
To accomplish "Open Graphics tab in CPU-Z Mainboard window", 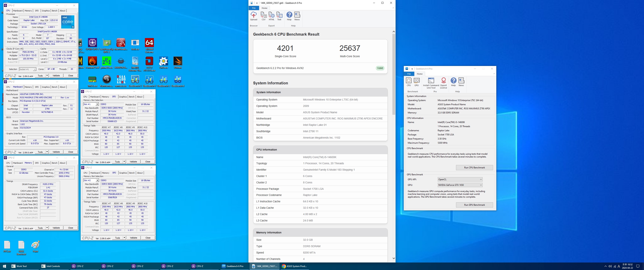I will click(46, 87).
